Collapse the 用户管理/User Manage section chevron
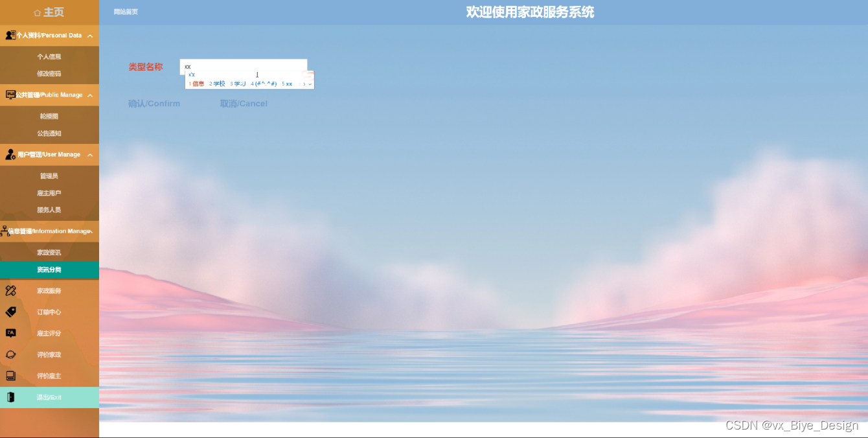Image resolution: width=868 pixels, height=438 pixels. pos(90,156)
